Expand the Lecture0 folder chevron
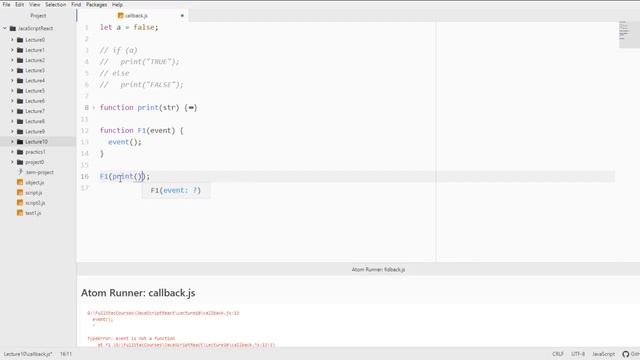This screenshot has width=640, height=360. tap(12, 40)
